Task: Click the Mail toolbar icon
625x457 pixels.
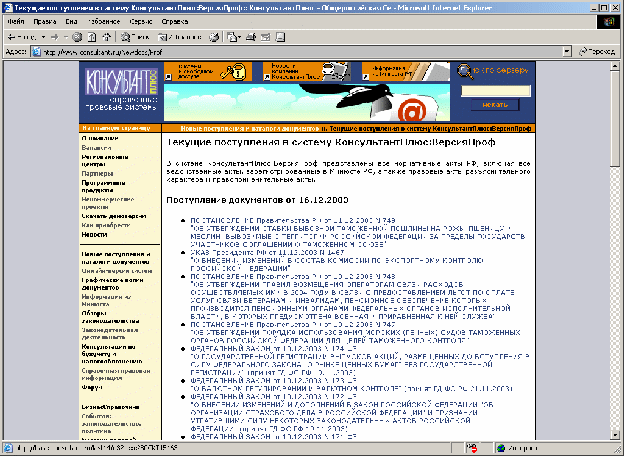Action: tap(232, 37)
